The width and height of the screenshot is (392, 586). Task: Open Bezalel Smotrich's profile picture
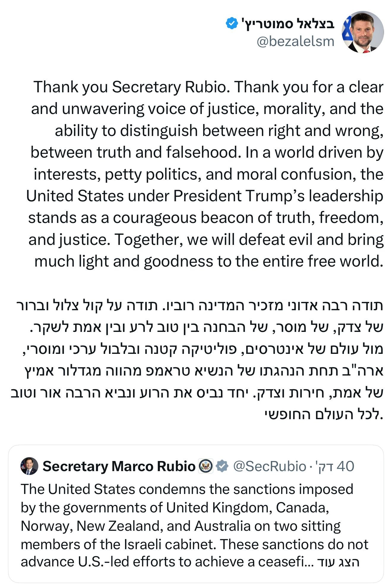[363, 32]
